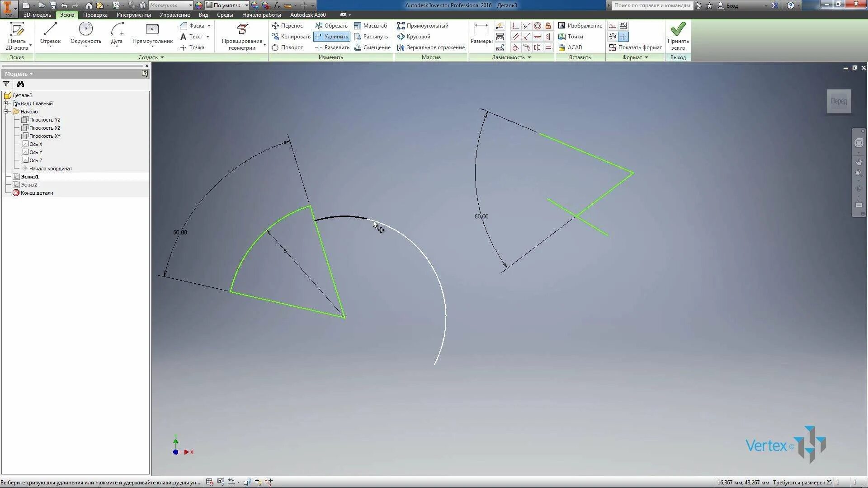Toggle the Удлинить (Extend) command
The width and height of the screenshot is (868, 488).
pyautogui.click(x=331, y=37)
